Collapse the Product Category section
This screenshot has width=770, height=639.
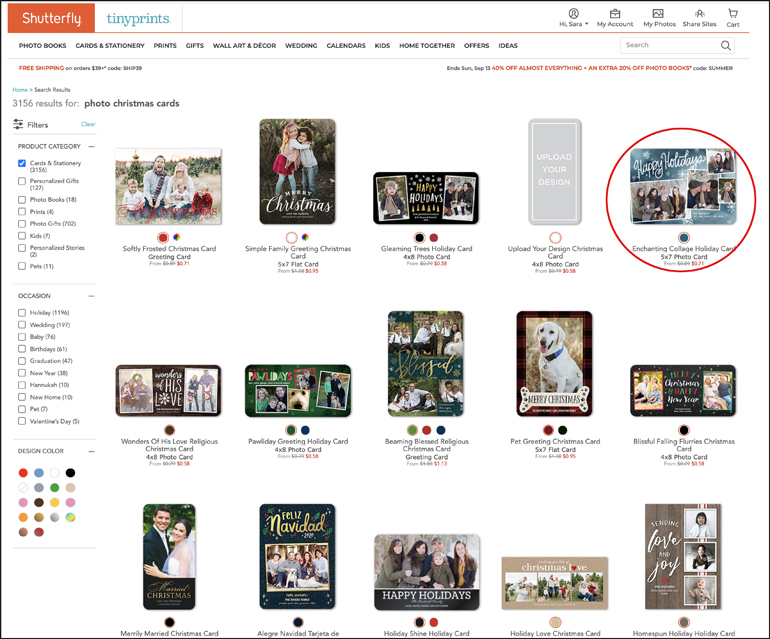[x=92, y=147]
